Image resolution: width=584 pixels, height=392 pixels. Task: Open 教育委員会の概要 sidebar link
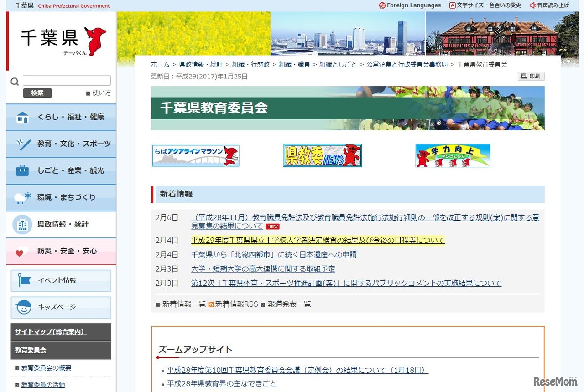[46, 368]
